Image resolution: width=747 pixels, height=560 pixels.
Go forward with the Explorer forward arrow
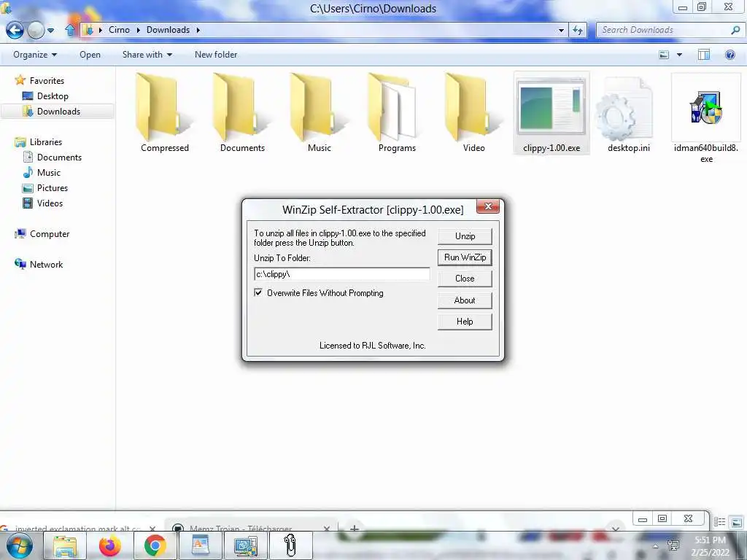[36, 30]
